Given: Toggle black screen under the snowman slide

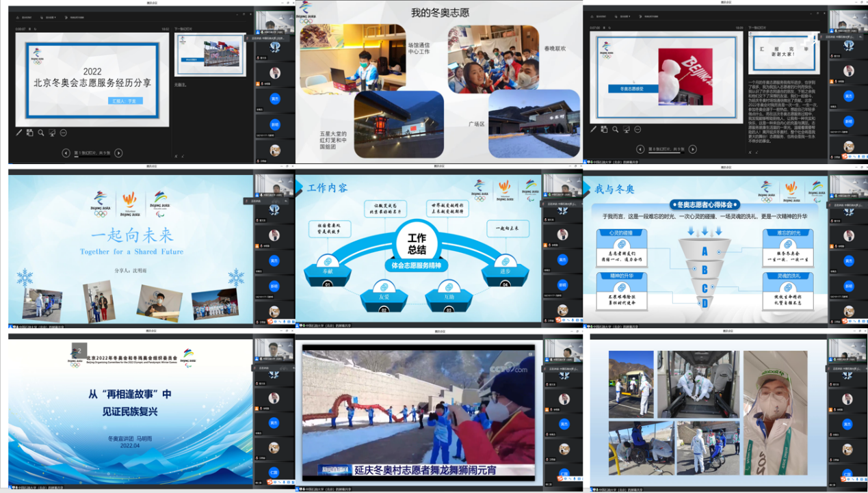Looking at the screenshot, I should tap(627, 129).
